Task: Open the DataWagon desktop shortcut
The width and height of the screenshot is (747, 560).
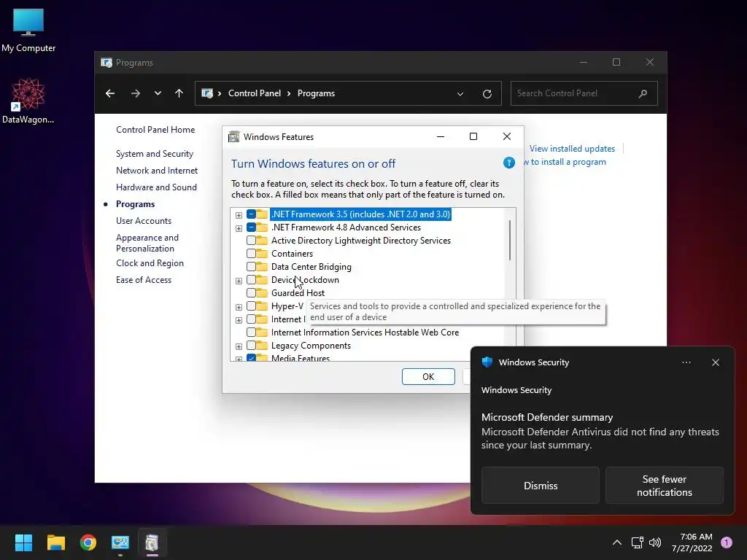Action: pyautogui.click(x=28, y=101)
